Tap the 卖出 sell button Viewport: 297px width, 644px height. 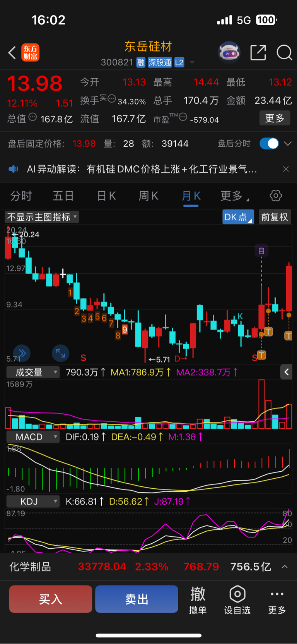pos(137,599)
